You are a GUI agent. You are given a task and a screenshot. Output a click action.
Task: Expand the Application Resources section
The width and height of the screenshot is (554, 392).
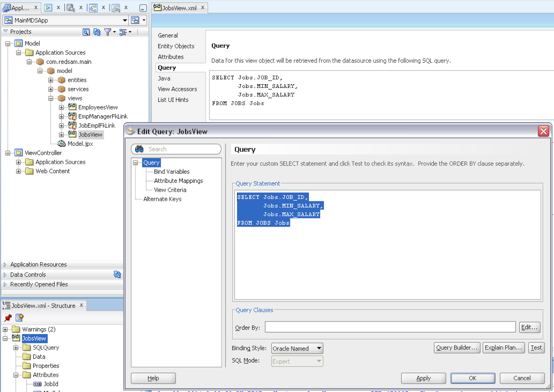[x=5, y=264]
